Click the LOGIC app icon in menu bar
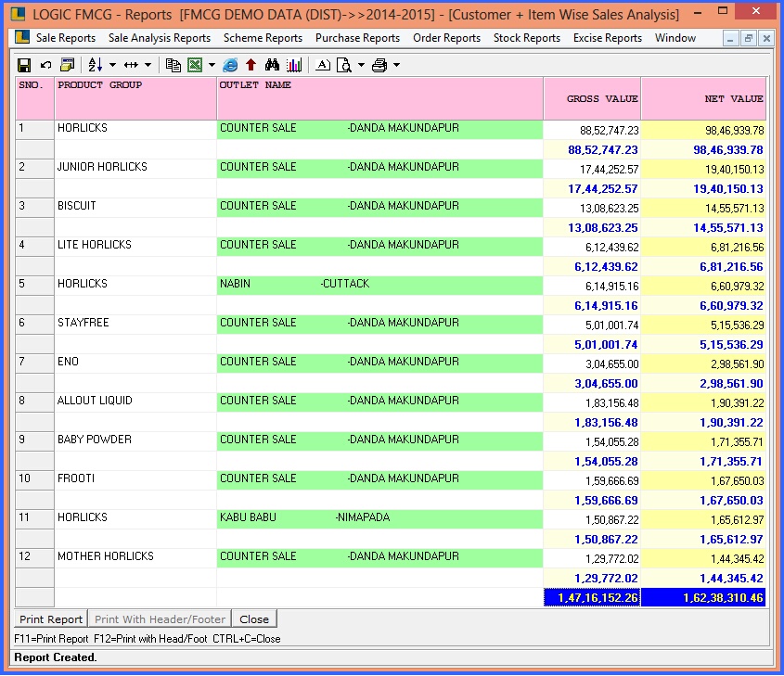Viewport: 784px width, 676px height. 22,37
